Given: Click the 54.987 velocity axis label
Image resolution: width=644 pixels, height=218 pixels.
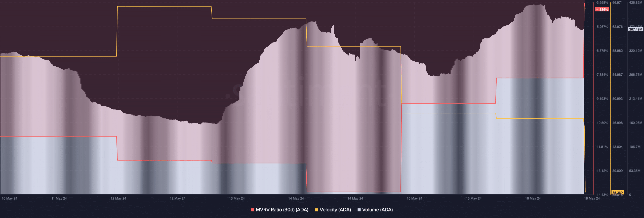Looking at the screenshot, I should click(618, 75).
